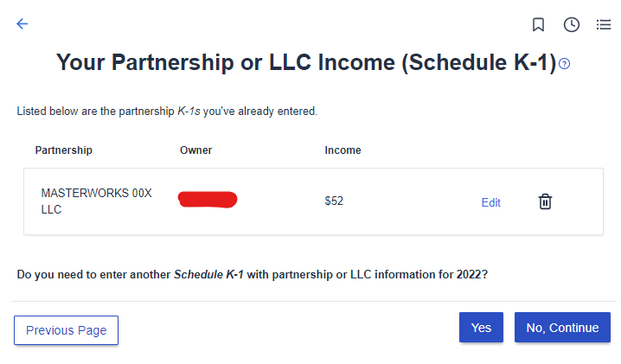The width and height of the screenshot is (621, 364).
Task: Click the $52 income value
Action: (334, 201)
